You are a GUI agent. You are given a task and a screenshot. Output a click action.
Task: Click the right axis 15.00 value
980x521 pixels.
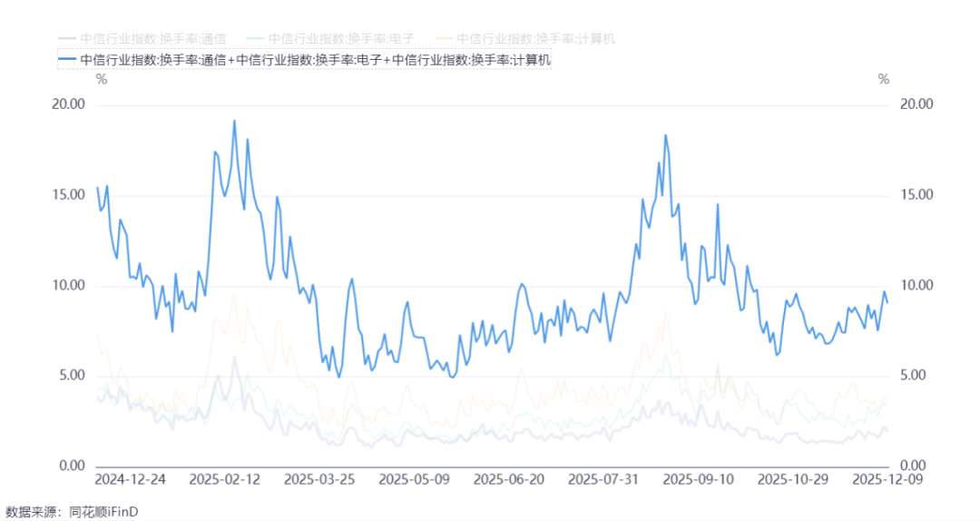[x=916, y=195]
